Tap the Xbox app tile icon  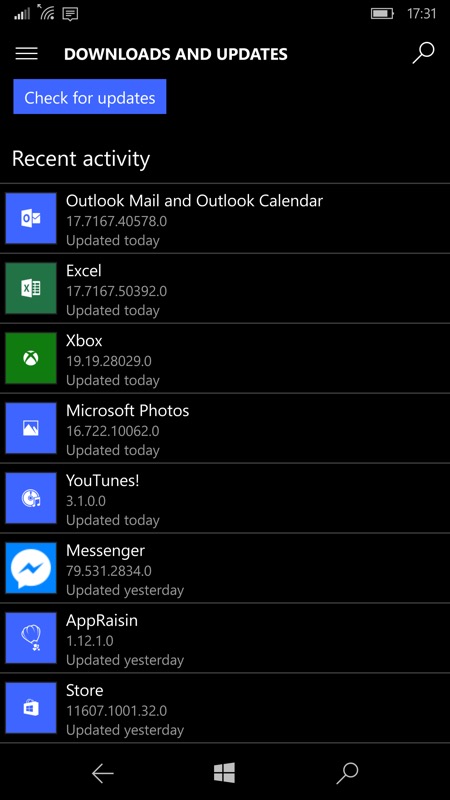(x=31, y=358)
